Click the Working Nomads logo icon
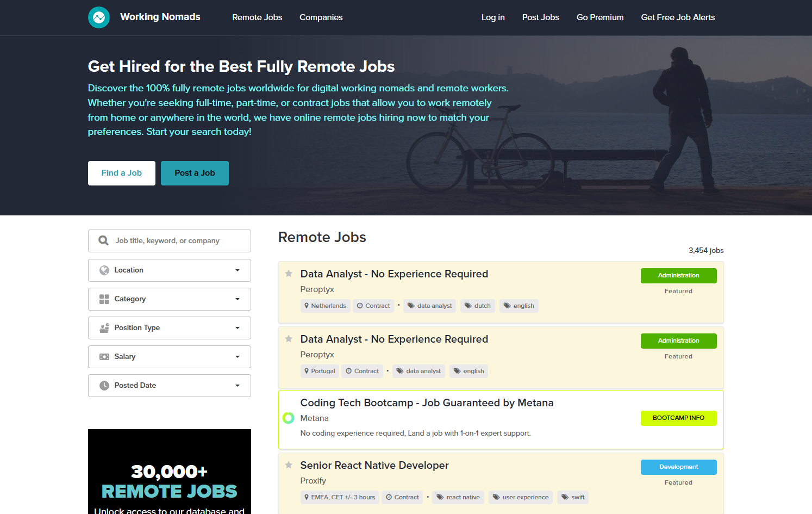Screen dimensions: 812x514 (x=99, y=17)
